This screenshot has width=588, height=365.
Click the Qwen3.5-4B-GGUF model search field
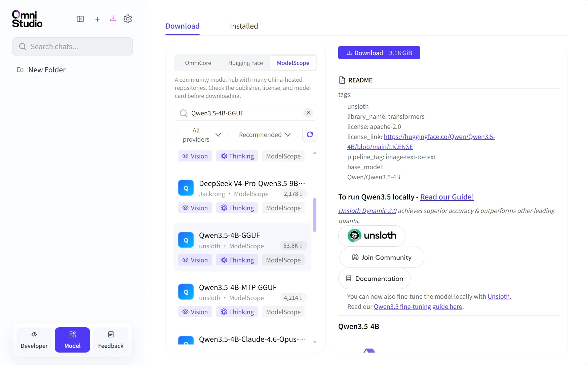pyautogui.click(x=245, y=113)
